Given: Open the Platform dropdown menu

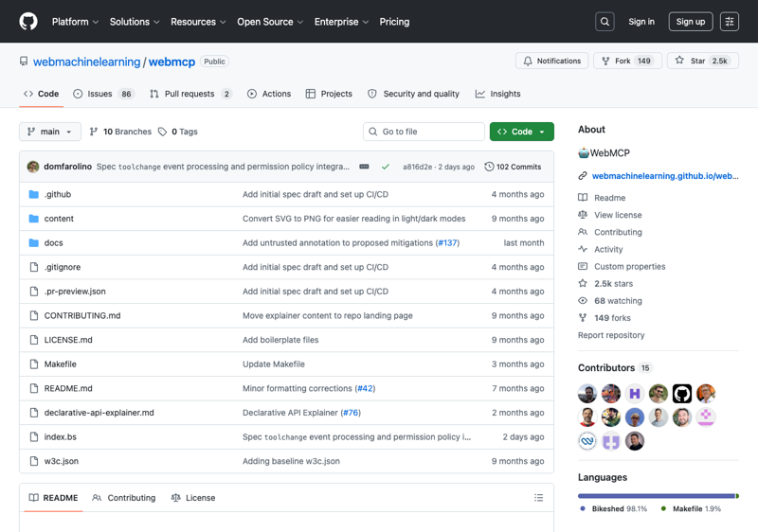Looking at the screenshot, I should [x=75, y=22].
